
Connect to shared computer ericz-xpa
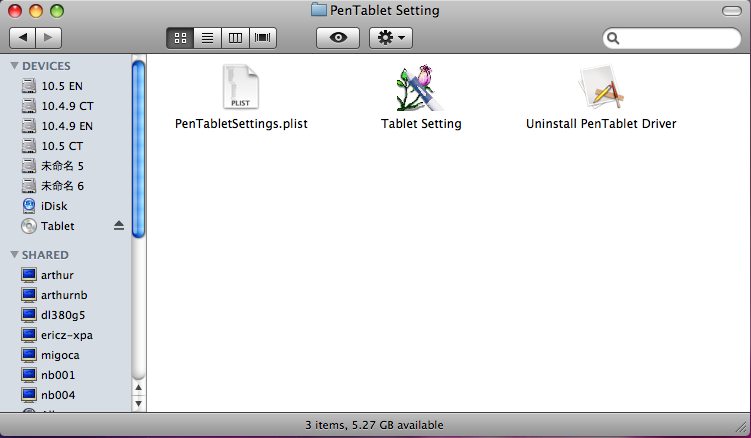tap(66, 335)
